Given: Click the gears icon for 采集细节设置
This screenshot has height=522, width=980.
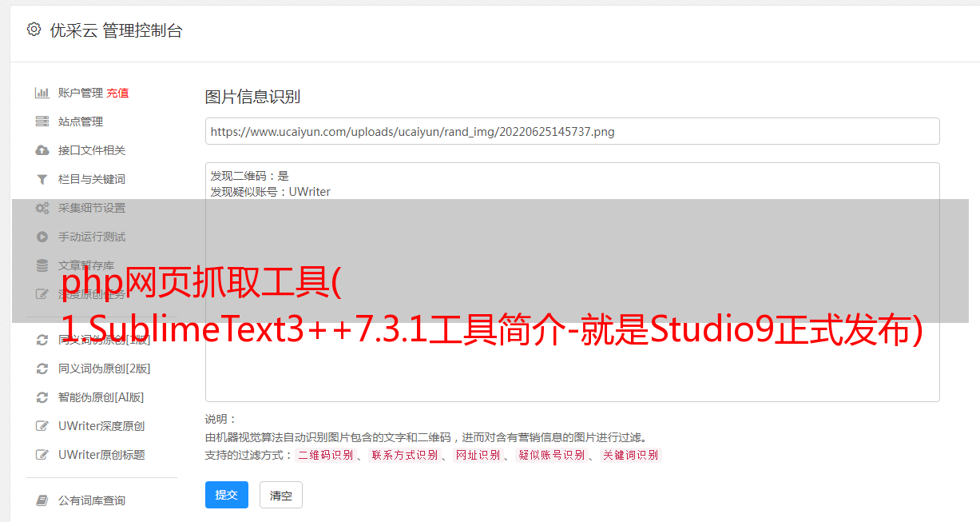Looking at the screenshot, I should (x=42, y=208).
